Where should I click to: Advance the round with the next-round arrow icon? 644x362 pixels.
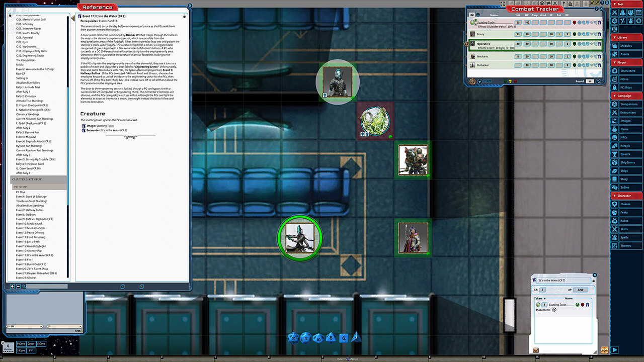pyautogui.click(x=598, y=81)
